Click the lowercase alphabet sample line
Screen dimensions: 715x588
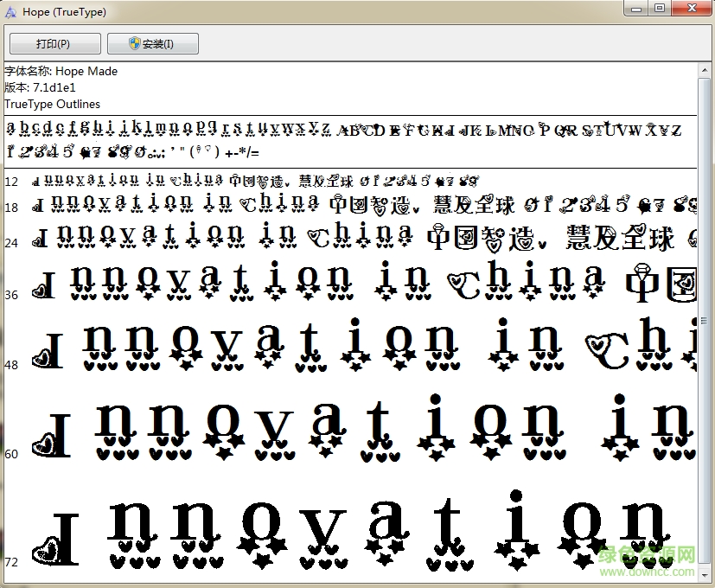[x=169, y=129]
